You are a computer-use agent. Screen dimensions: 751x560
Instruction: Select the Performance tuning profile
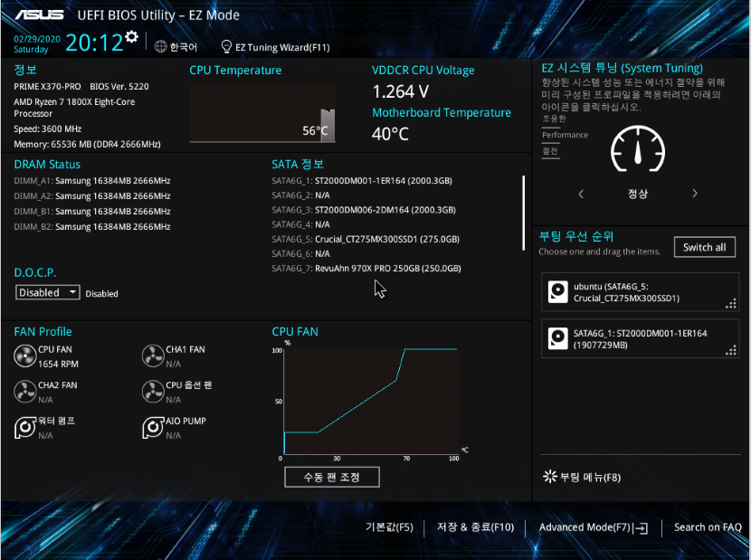pos(566,135)
